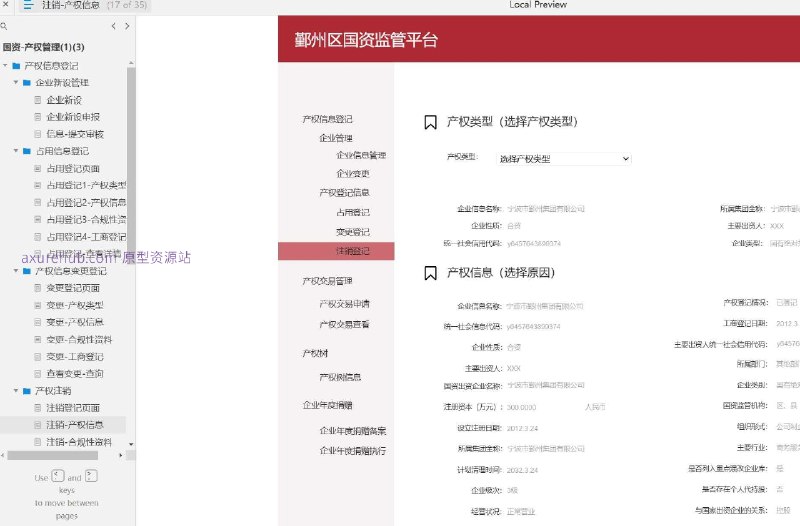Open the 占用登记2-产权信息 page
Image resolution: width=800 pixels, height=526 pixels.
[x=86, y=203]
